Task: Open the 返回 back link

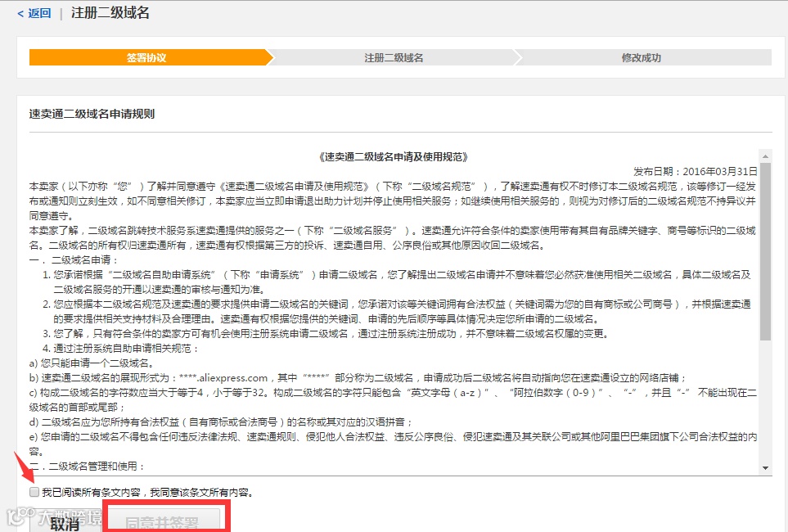Action: (37, 13)
